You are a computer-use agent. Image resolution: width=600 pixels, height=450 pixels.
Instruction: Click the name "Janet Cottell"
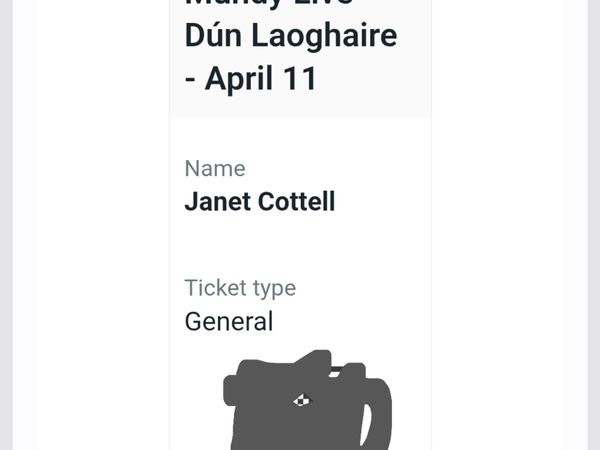click(259, 201)
